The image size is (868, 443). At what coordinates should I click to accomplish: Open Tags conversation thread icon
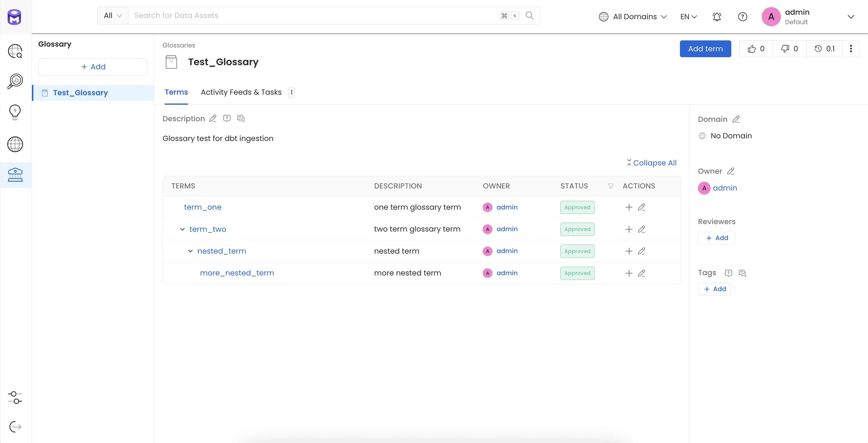pyautogui.click(x=742, y=273)
